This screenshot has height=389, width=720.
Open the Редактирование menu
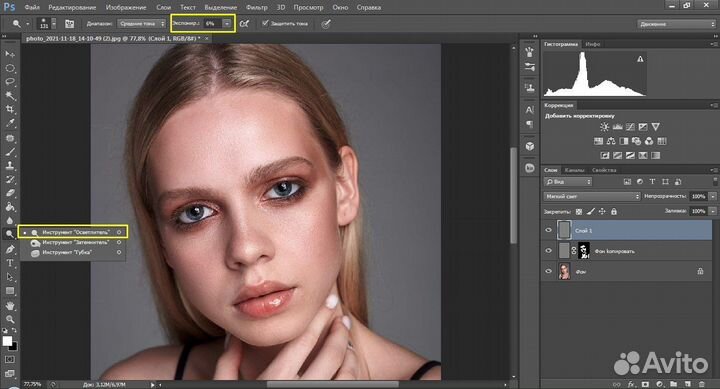(x=72, y=7)
